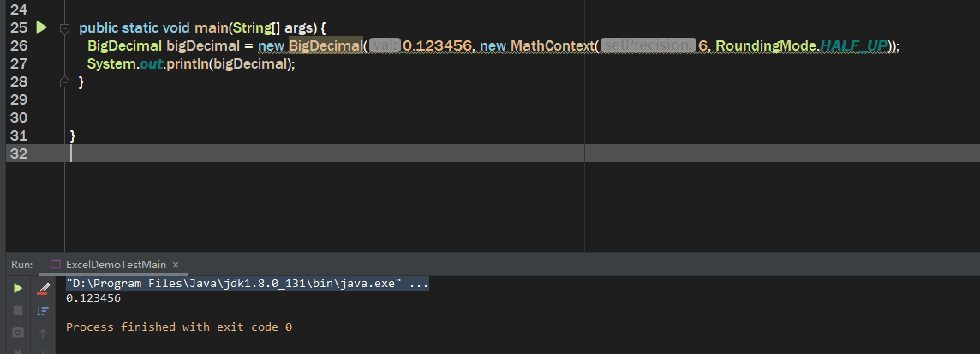This screenshot has height=354, width=980.
Task: Select the ExcelDemoTestMain run tab
Action: pos(115,265)
